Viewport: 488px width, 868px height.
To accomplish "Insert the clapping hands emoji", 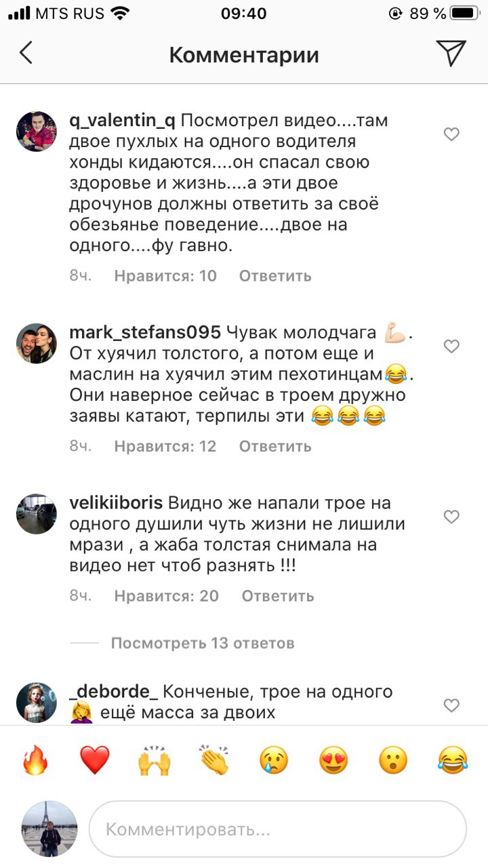I will [x=214, y=760].
